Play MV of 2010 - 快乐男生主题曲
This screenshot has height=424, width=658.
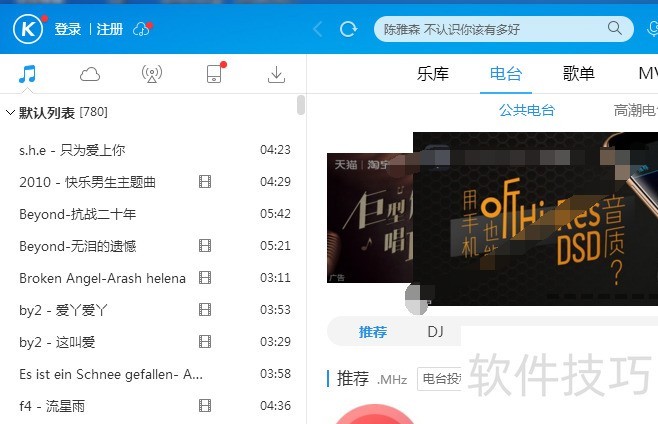click(205, 182)
